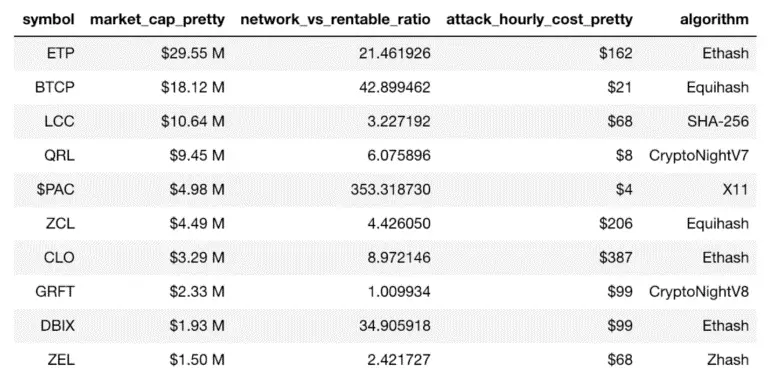Select the $PAC symbol cell
The image size is (768, 389).
pos(55,189)
